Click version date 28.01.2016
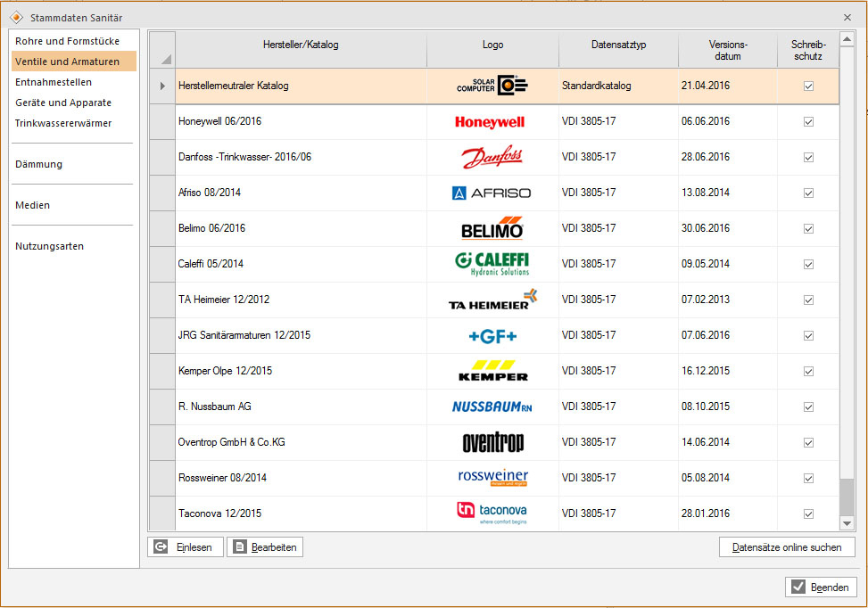Viewport: 868px width, 608px height. pos(706,514)
